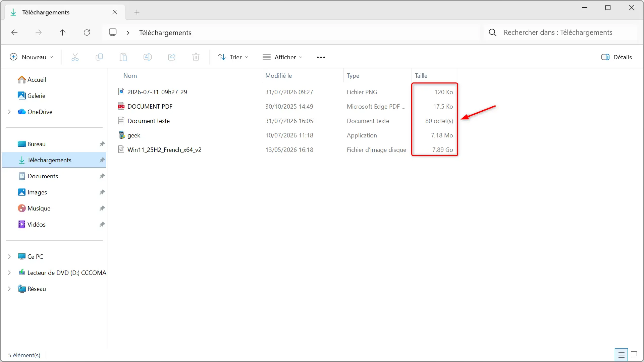Click pin icon beside Musique
The height and width of the screenshot is (362, 644).
(x=102, y=208)
